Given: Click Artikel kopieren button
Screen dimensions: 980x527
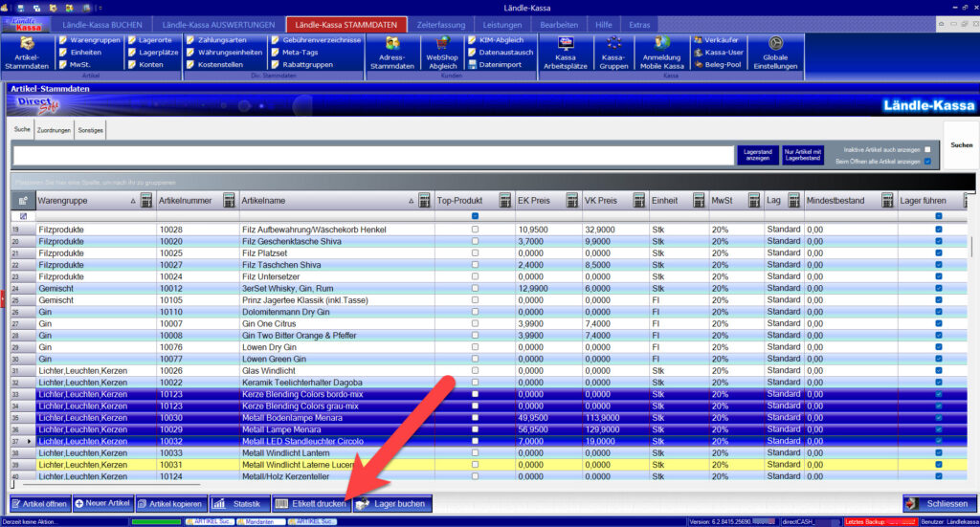Looking at the screenshot, I should [x=170, y=504].
